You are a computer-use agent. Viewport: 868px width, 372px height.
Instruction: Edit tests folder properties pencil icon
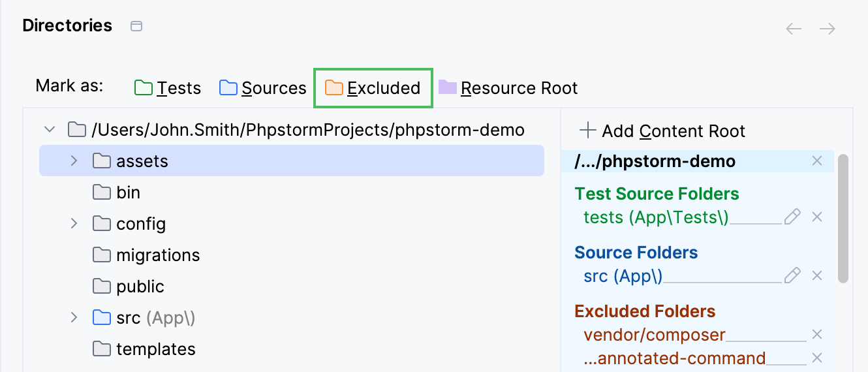792,217
